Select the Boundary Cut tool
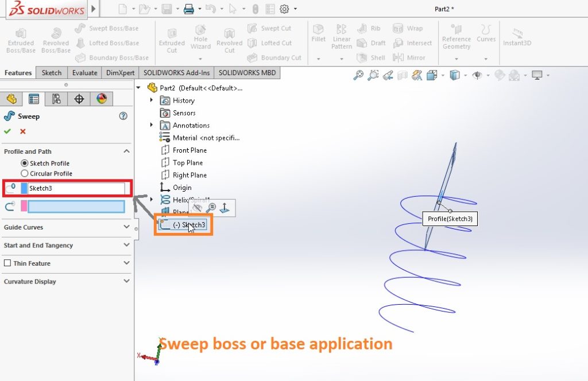This screenshot has width=588, height=381. (274, 58)
